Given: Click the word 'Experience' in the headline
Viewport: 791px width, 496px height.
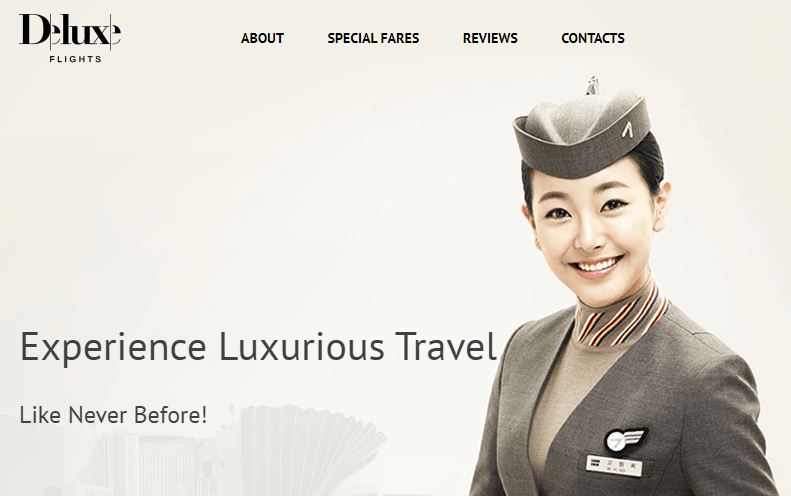Looking at the screenshot, I should [x=114, y=348].
